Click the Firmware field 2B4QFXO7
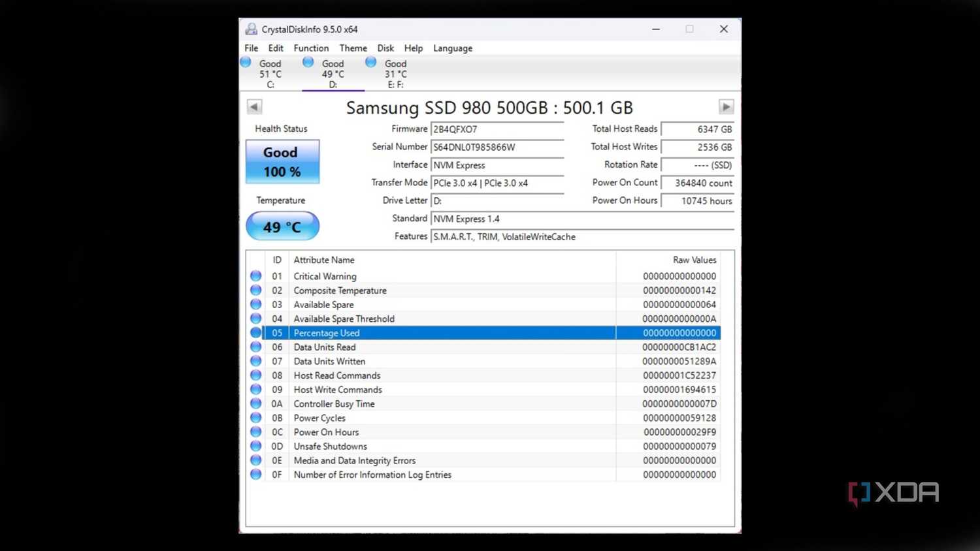This screenshot has width=980, height=551. [497, 129]
